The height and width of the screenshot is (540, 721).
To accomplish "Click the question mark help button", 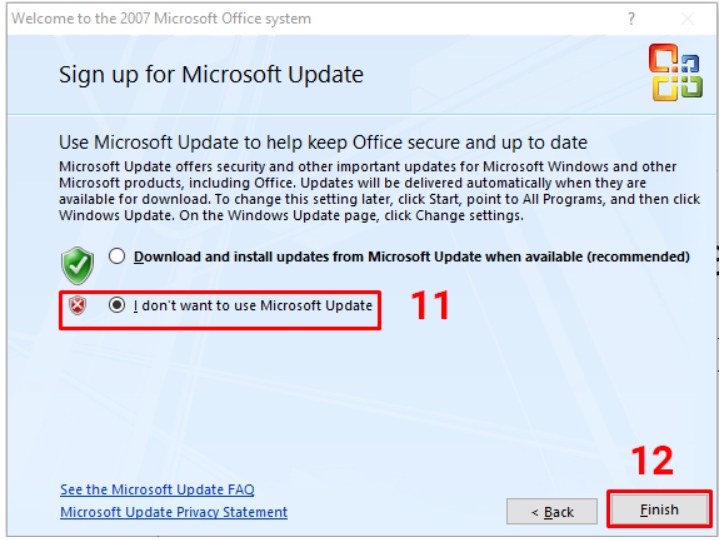I will (631, 19).
